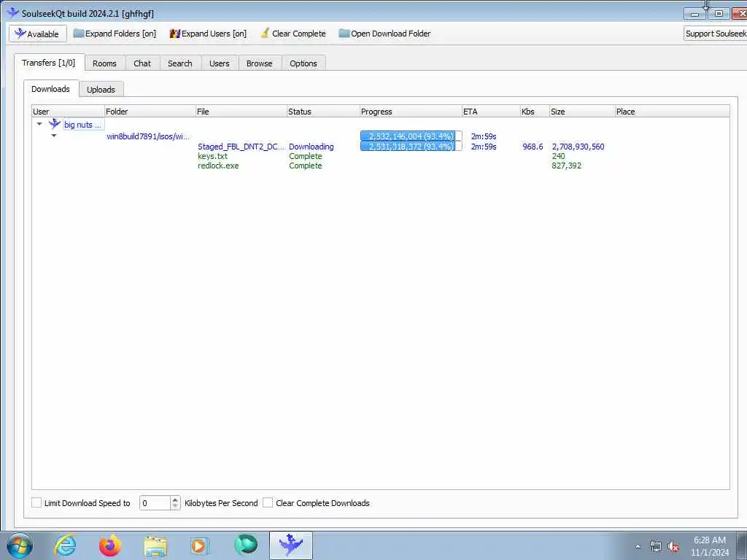Click the download speed limit input field
This screenshot has height=560, width=747.
click(155, 503)
